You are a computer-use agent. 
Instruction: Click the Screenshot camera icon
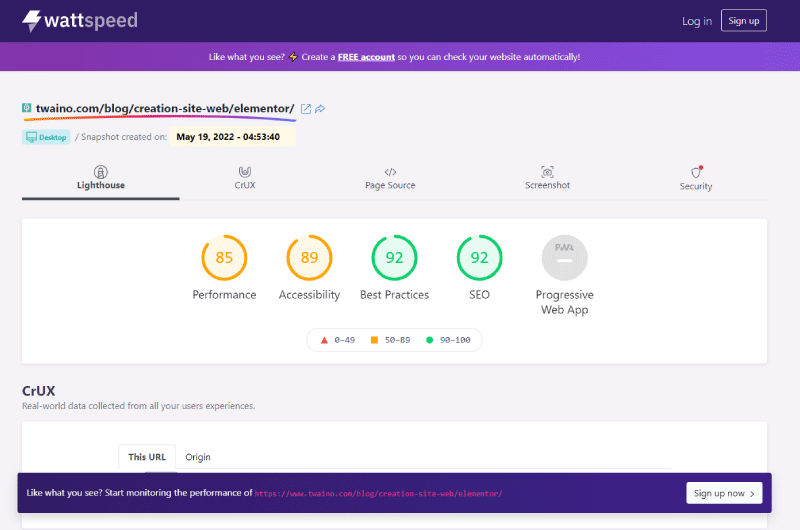point(547,172)
